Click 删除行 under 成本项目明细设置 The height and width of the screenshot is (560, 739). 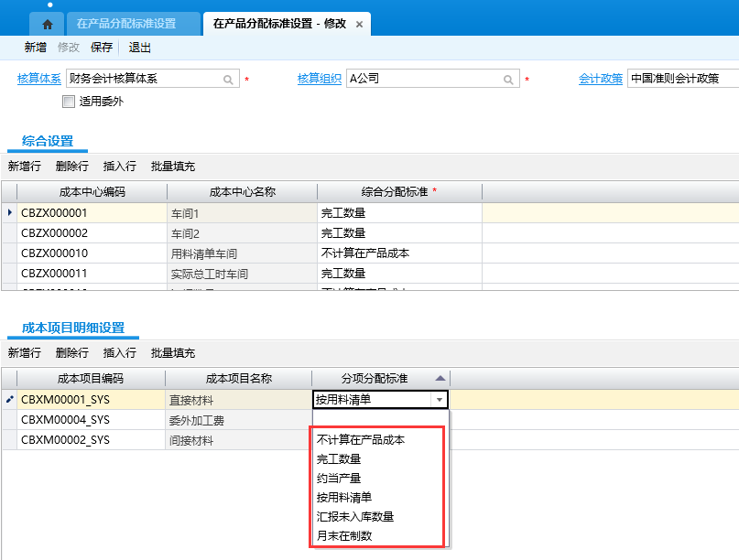(x=72, y=352)
